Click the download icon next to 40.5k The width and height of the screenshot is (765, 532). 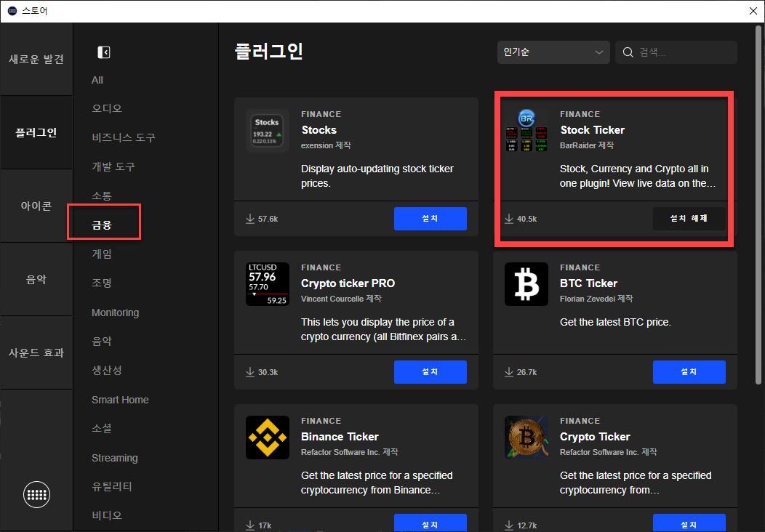(x=509, y=219)
